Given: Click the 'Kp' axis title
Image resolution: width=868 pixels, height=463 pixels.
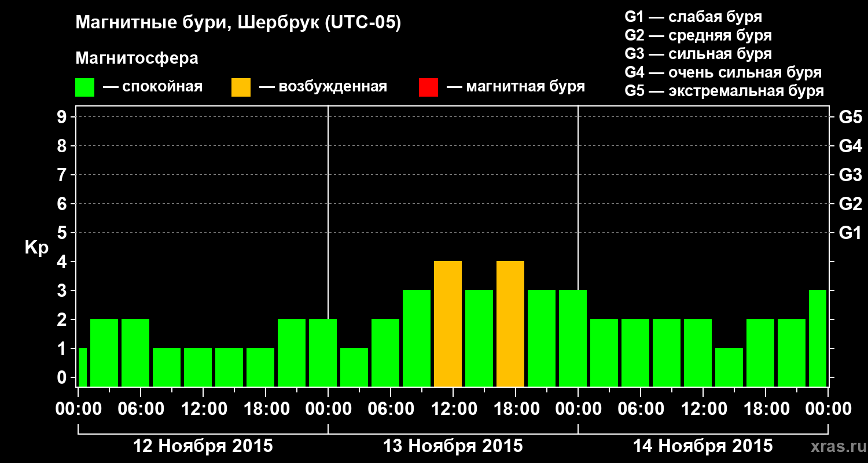Looking at the screenshot, I should [36, 248].
